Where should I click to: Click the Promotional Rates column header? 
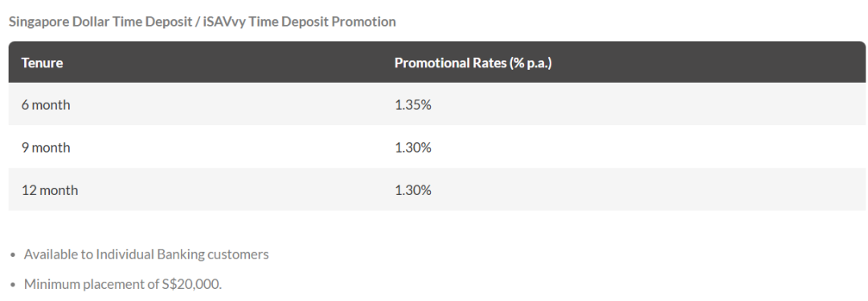pos(473,63)
